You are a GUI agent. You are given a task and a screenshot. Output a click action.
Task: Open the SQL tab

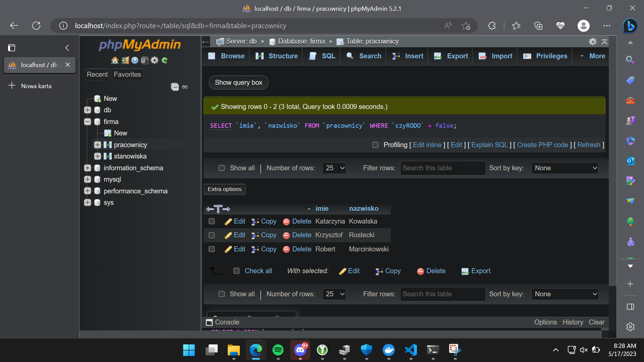322,56
